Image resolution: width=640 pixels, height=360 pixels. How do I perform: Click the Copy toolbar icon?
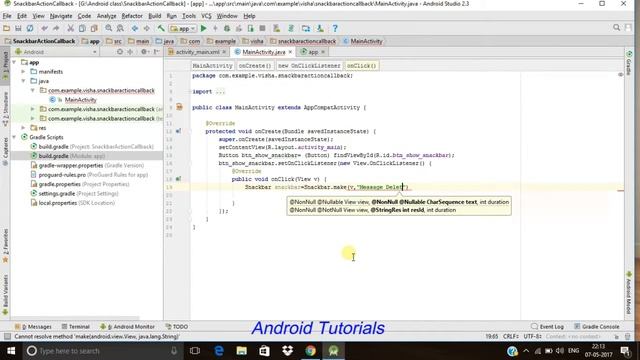82,28
